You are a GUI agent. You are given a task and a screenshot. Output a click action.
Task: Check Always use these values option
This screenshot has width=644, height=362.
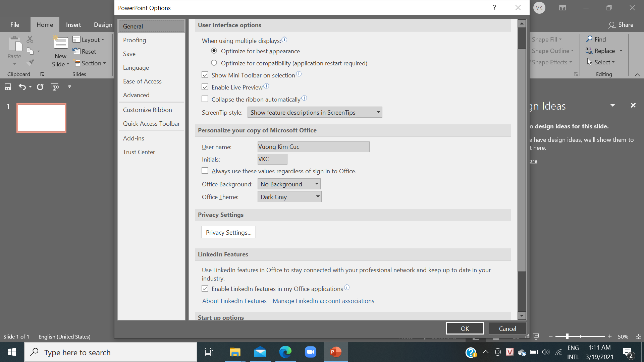(205, 171)
